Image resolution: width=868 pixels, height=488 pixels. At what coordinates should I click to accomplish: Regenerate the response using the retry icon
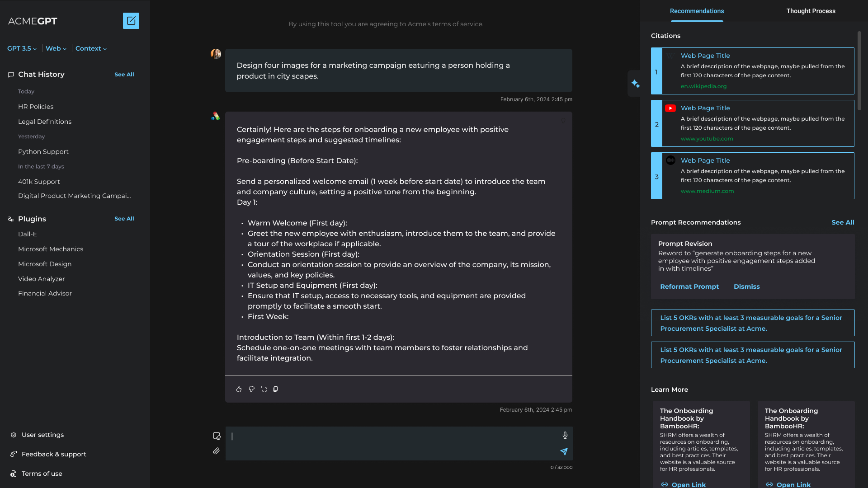coord(264,389)
